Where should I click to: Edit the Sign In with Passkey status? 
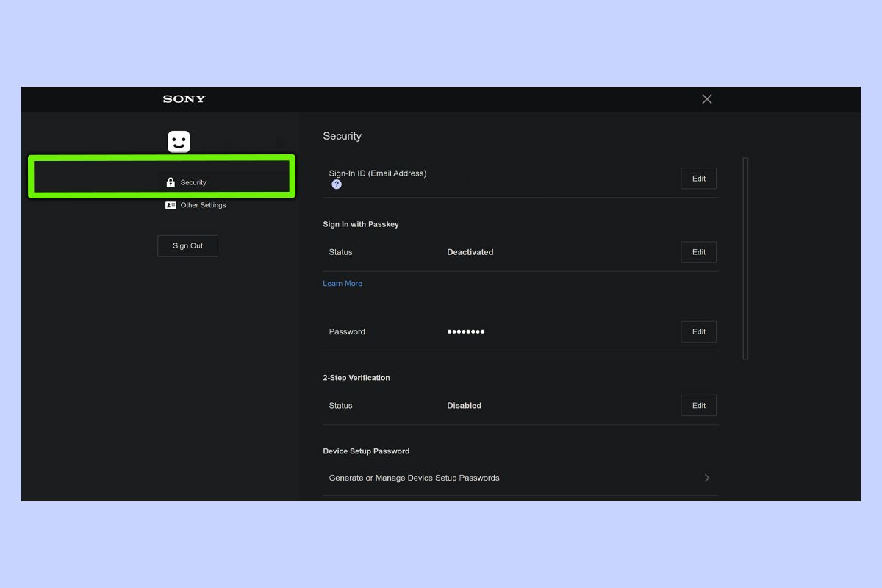698,252
